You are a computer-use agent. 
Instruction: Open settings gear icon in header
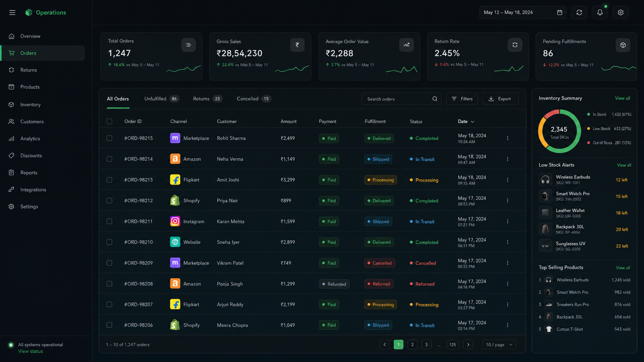[621, 13]
